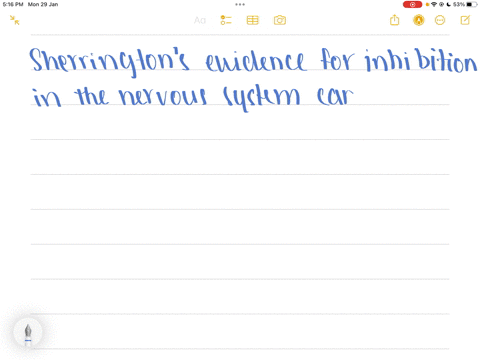Image resolution: width=480 pixels, height=360 pixels.
Task: Exit full-screen note with the arrows icon
Action: 14,20
